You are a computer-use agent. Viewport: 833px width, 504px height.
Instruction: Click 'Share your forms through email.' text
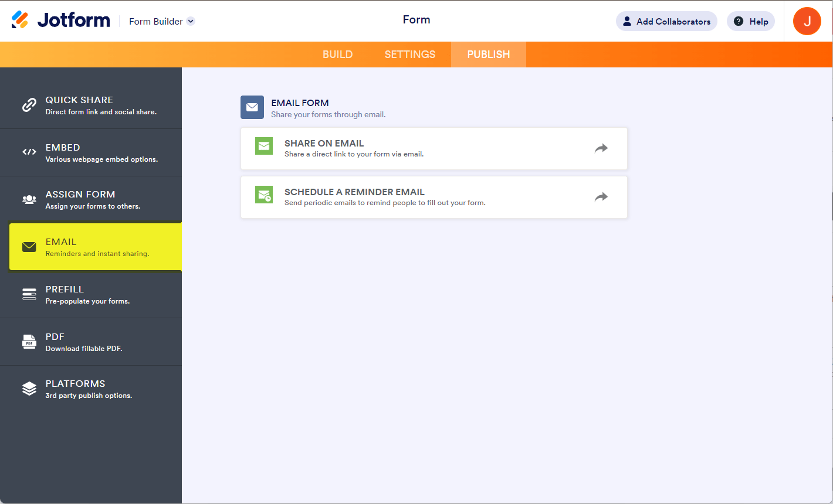coord(329,114)
